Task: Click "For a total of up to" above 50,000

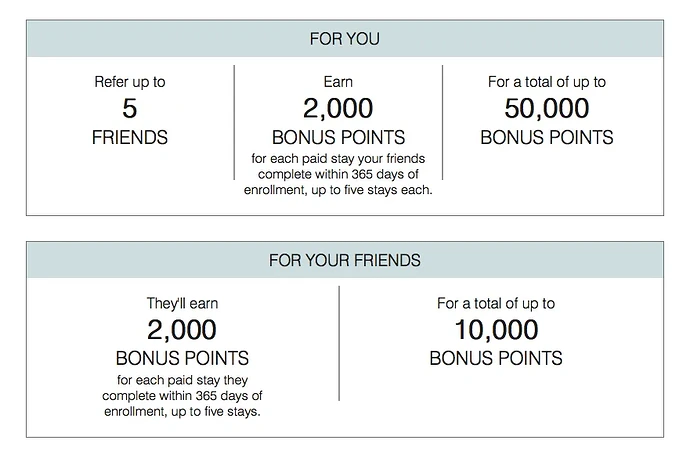Action: coord(546,83)
